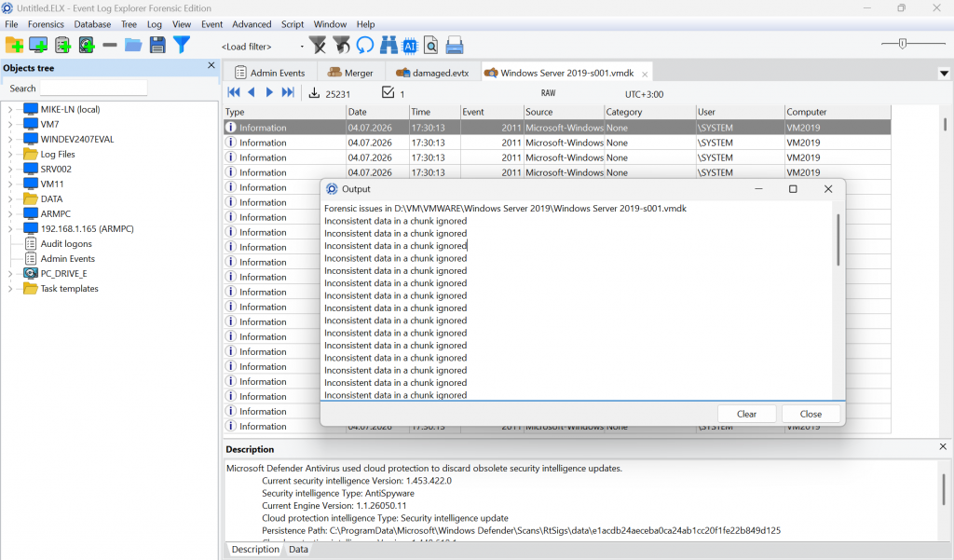Open the Load filter dropdown
The image size is (954, 560).
[x=302, y=47]
